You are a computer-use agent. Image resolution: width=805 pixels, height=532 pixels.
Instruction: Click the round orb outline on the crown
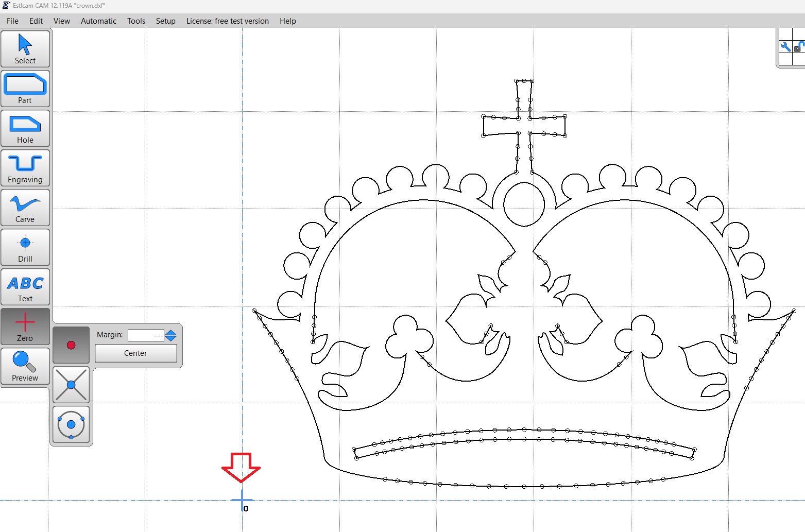click(x=524, y=204)
